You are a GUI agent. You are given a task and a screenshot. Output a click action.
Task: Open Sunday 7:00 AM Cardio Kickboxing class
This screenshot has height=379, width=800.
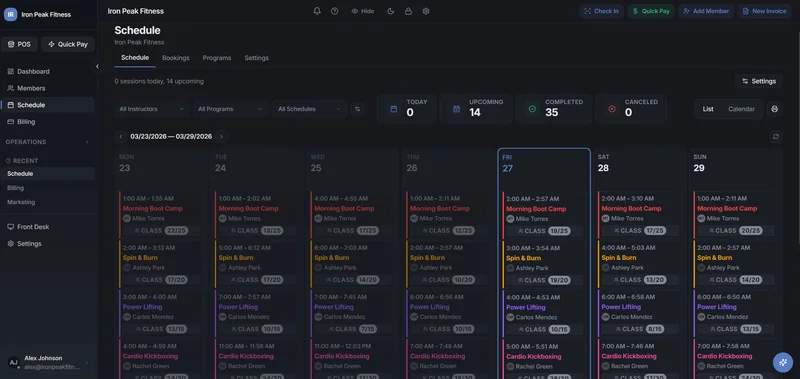[735, 359]
